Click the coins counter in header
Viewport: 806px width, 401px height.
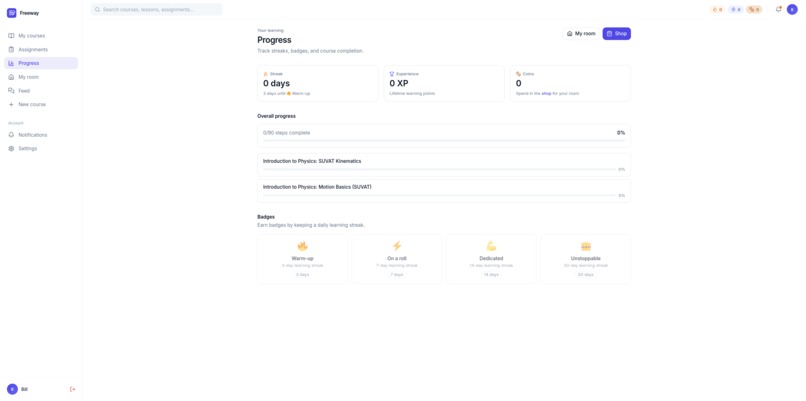(x=755, y=9)
